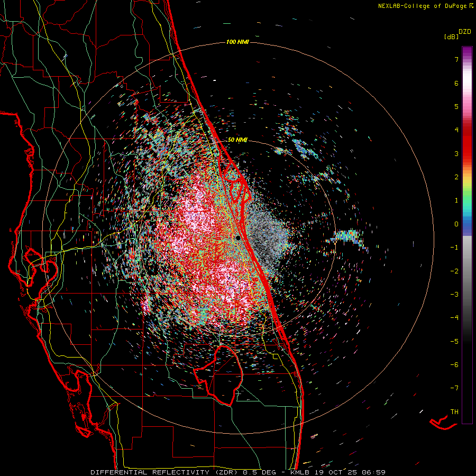
Task: Click the 50 NMI range ring label
Action: pos(237,140)
